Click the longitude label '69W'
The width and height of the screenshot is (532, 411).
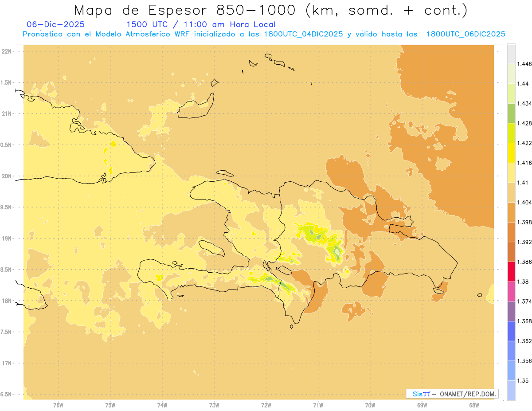click(x=422, y=405)
